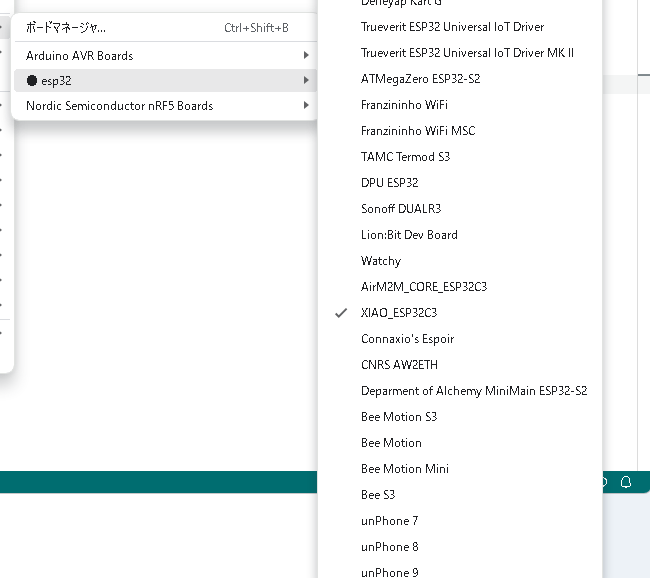Choose Bee S3 board
The width and height of the screenshot is (650, 578).
pos(460,495)
